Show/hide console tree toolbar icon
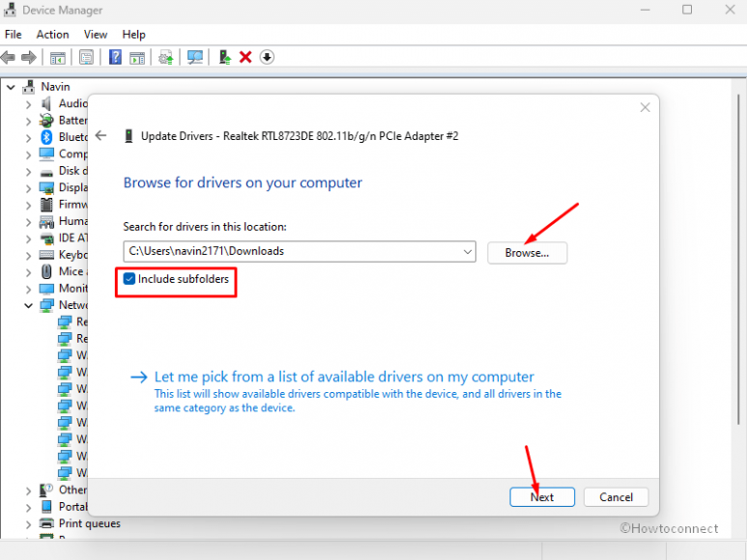Viewport: 747px width, 560px height. 58,58
